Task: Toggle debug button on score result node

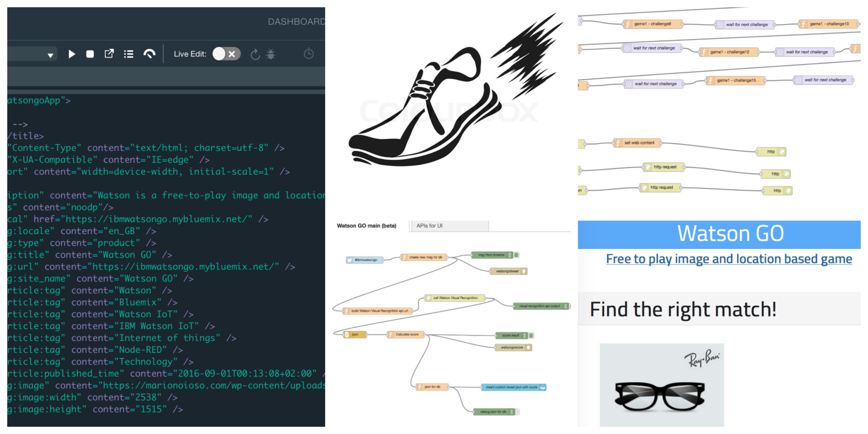Action: 531,335
